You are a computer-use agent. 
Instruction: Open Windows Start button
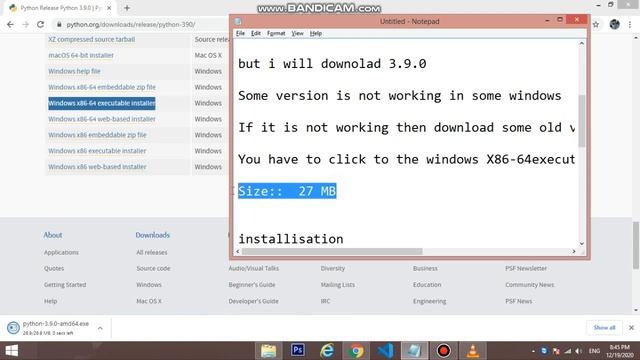tap(11, 351)
